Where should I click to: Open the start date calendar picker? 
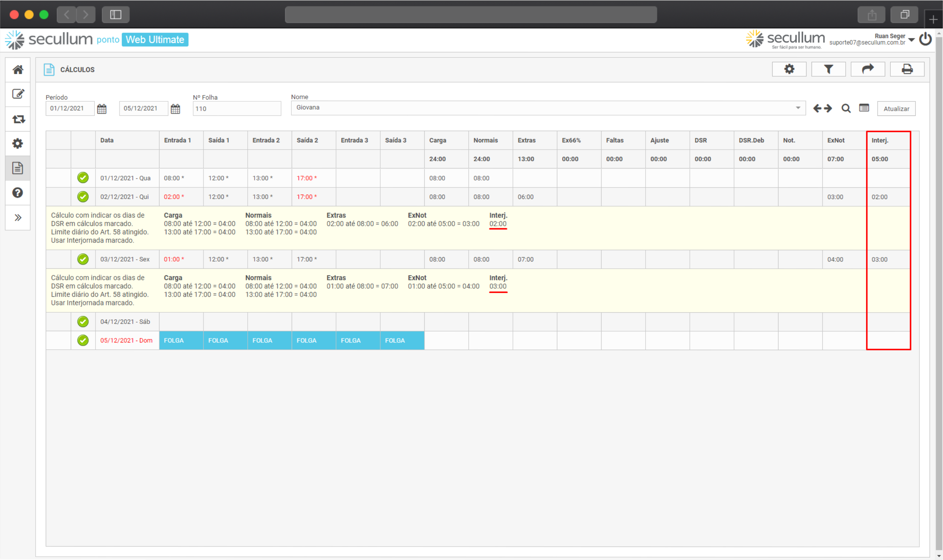[102, 109]
